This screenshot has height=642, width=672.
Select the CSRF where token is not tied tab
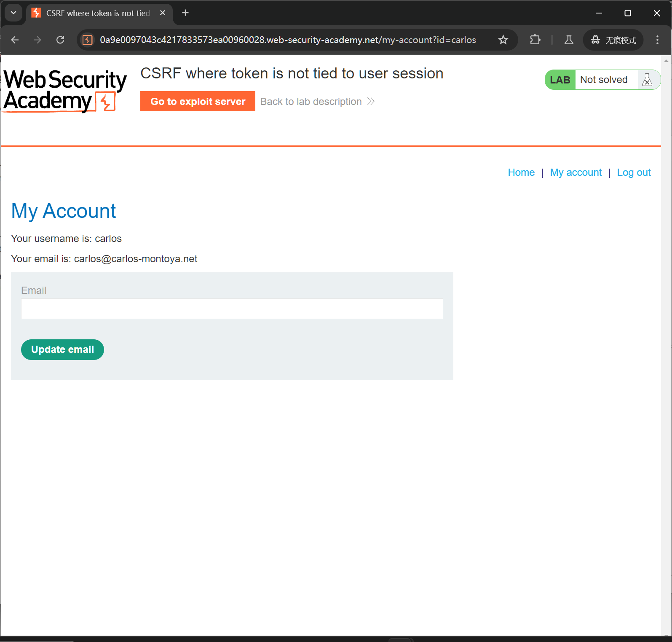[98, 13]
